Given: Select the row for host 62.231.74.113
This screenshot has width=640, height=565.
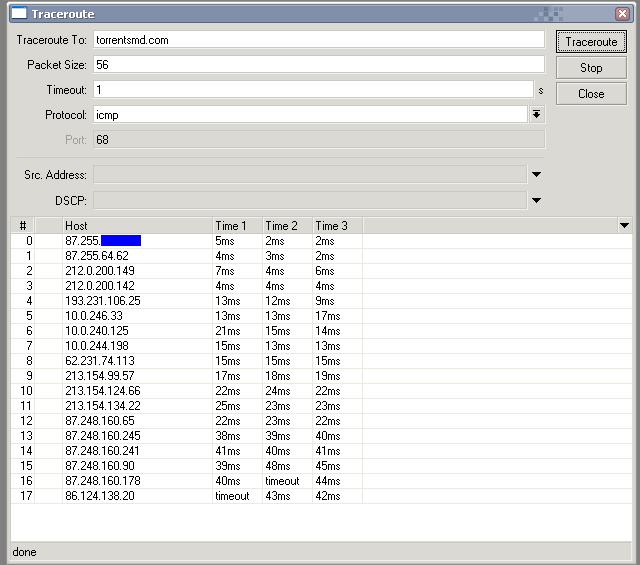Looking at the screenshot, I should pyautogui.click(x=100, y=361).
